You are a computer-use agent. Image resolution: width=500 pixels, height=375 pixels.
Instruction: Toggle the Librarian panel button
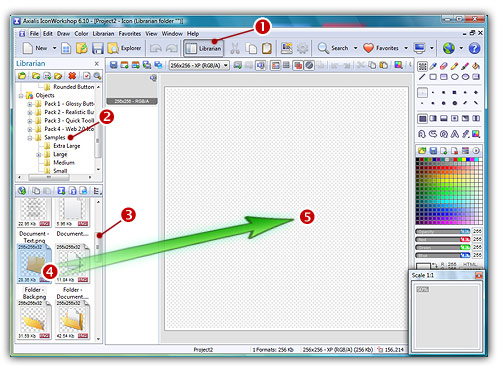coord(203,49)
